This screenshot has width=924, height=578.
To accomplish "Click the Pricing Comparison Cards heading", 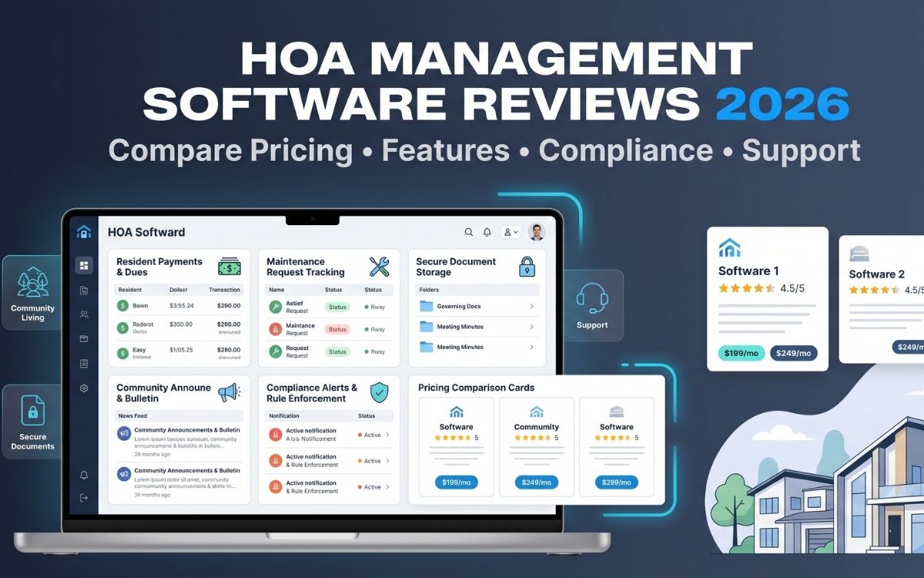I will click(476, 388).
